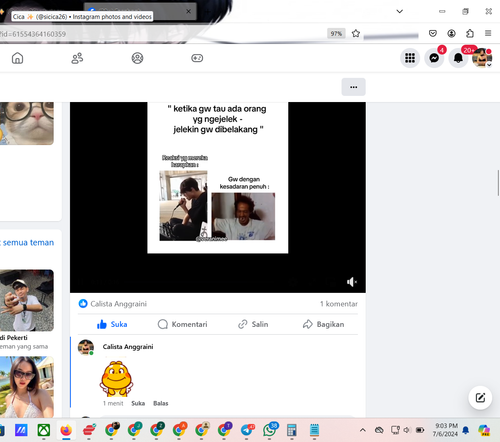Open the Copilot icon in the taskbar
Image resolution: width=500 pixels, height=442 pixels.
pyautogui.click(x=484, y=430)
